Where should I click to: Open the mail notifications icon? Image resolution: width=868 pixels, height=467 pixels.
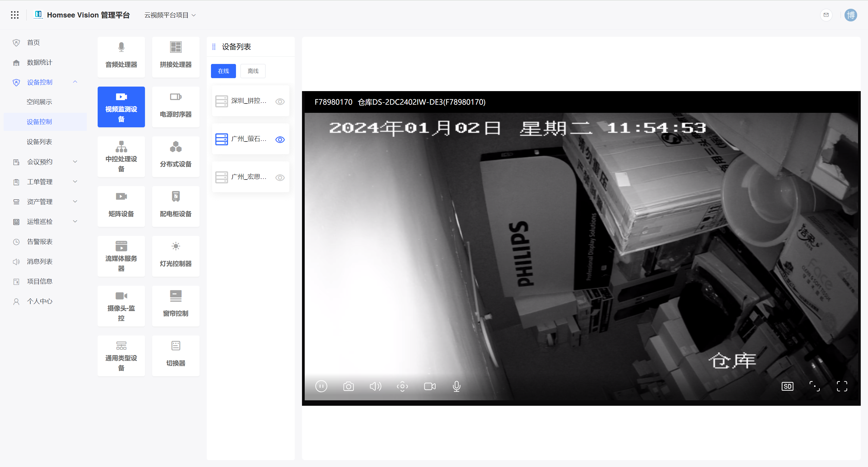(x=826, y=15)
